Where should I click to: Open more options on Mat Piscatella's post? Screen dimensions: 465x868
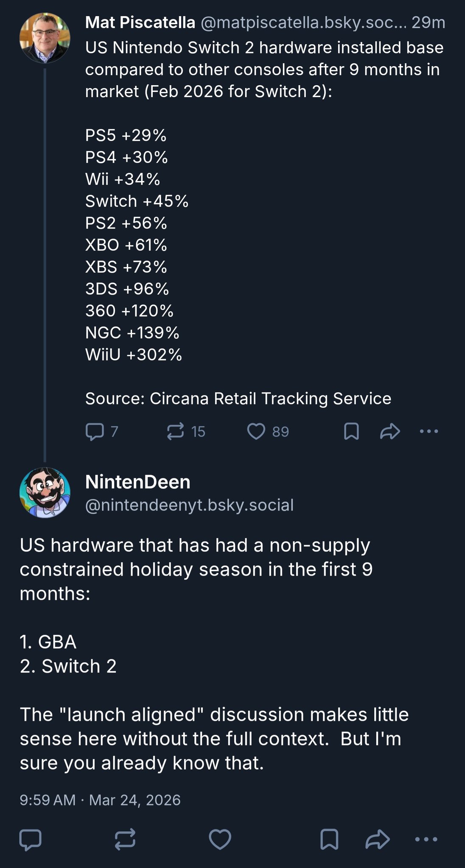point(429,431)
